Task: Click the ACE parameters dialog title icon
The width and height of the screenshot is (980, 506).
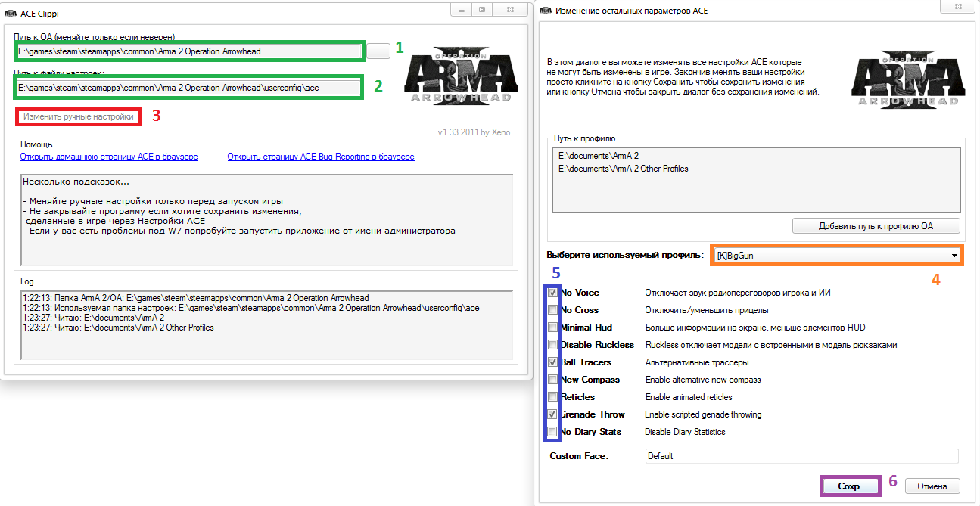Action: click(546, 11)
